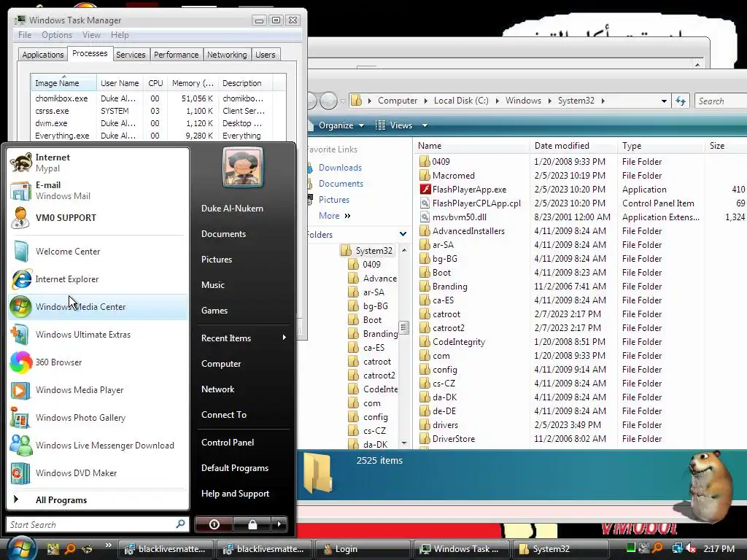This screenshot has width=747, height=560.
Task: Switch to Performance tab
Action: tap(176, 55)
